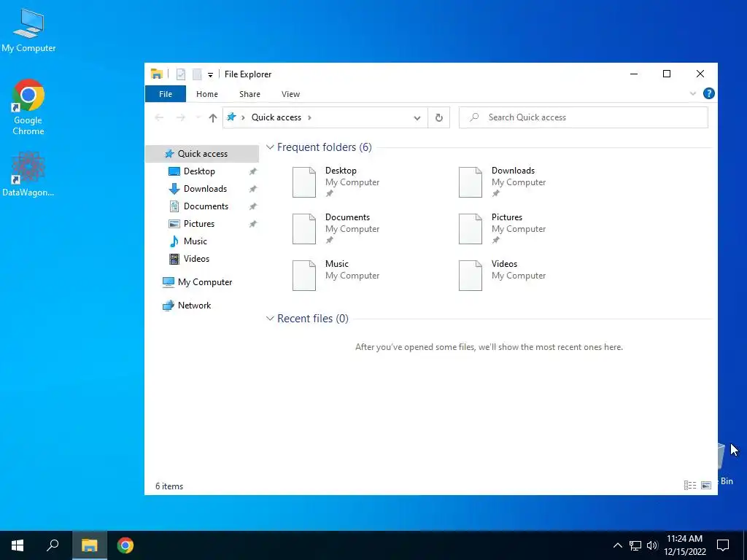The height and width of the screenshot is (560, 747).
Task: Click the Forward navigation arrow
Action: click(x=181, y=117)
